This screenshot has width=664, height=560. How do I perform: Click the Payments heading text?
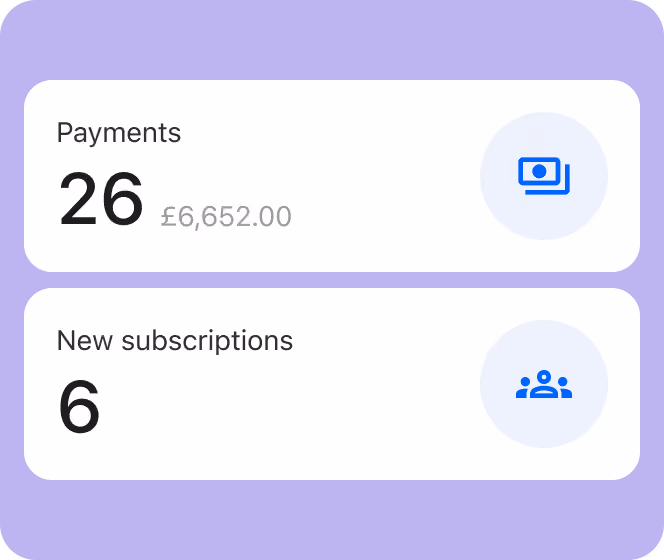(x=119, y=133)
